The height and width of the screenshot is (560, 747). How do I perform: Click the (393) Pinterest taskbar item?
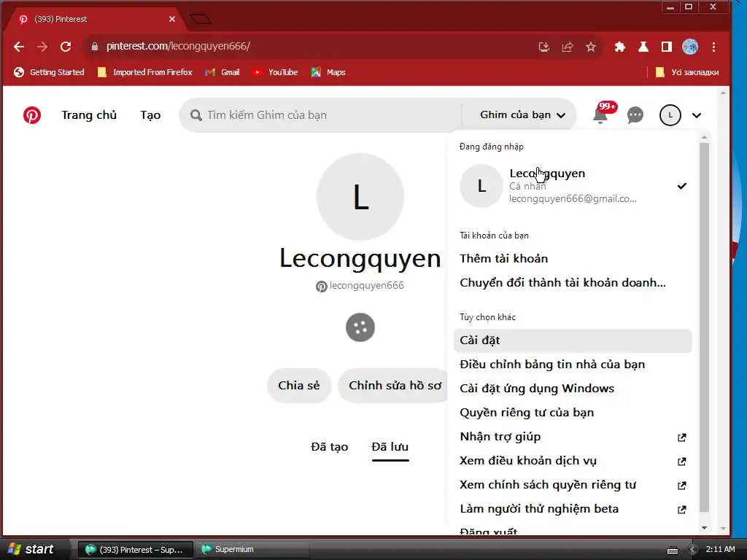pyautogui.click(x=135, y=550)
